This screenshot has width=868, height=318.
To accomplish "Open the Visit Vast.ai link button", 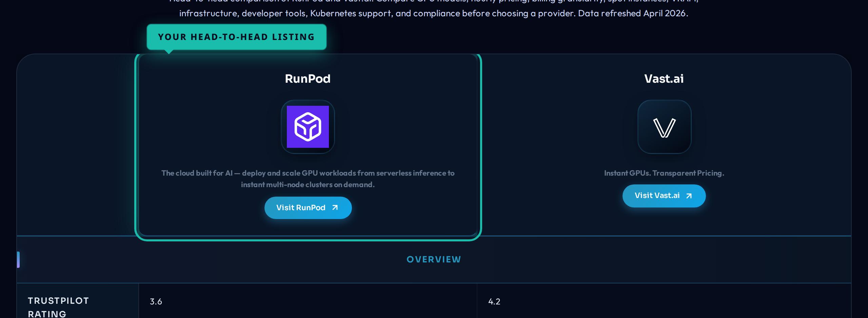I will [x=664, y=196].
